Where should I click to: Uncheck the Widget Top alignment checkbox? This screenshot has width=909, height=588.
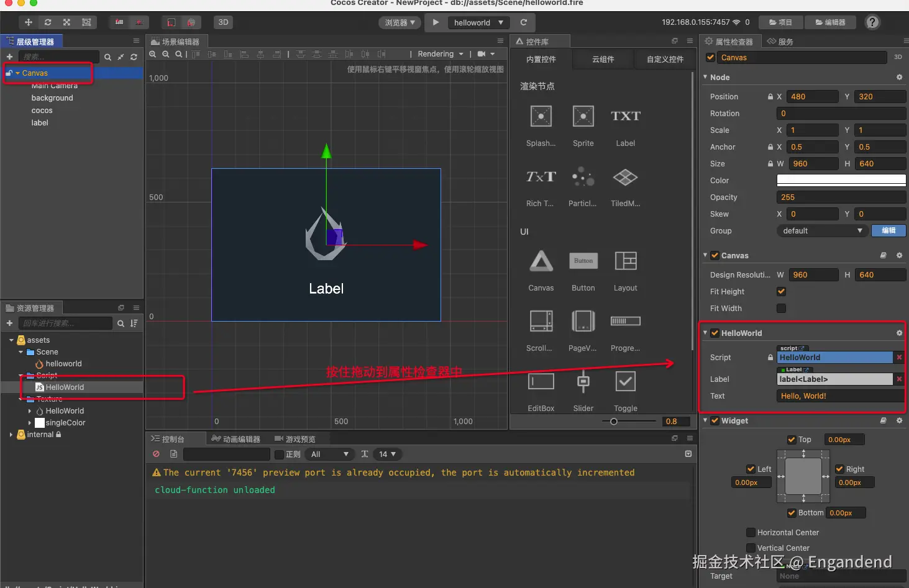click(x=792, y=440)
